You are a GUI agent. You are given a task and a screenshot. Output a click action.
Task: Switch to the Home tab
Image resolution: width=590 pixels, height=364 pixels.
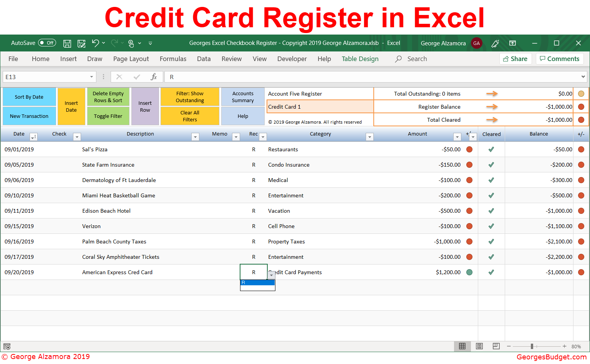tap(41, 59)
